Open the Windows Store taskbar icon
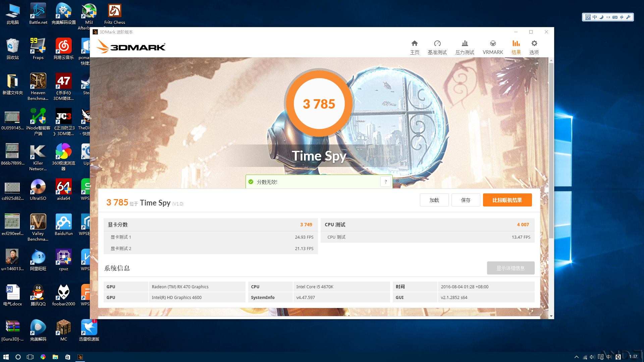The height and width of the screenshot is (362, 644). (68, 357)
